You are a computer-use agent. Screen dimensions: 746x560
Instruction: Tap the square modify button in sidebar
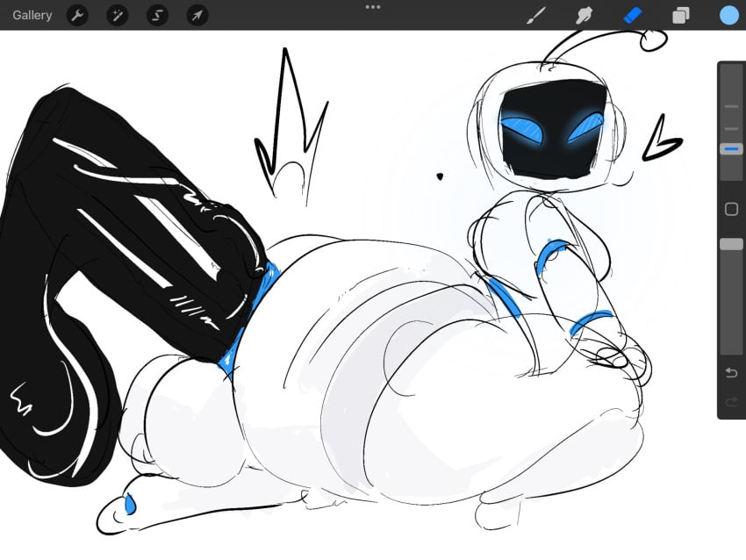[731, 209]
